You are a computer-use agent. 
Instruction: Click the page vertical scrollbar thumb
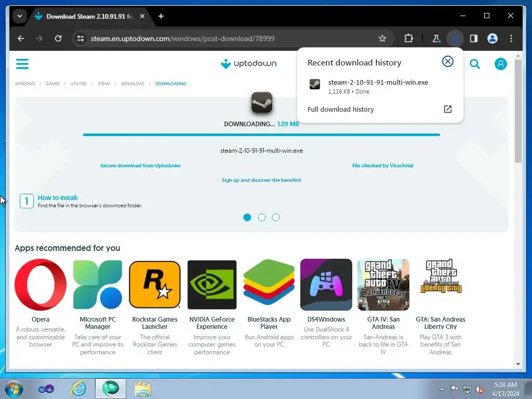pos(518,111)
